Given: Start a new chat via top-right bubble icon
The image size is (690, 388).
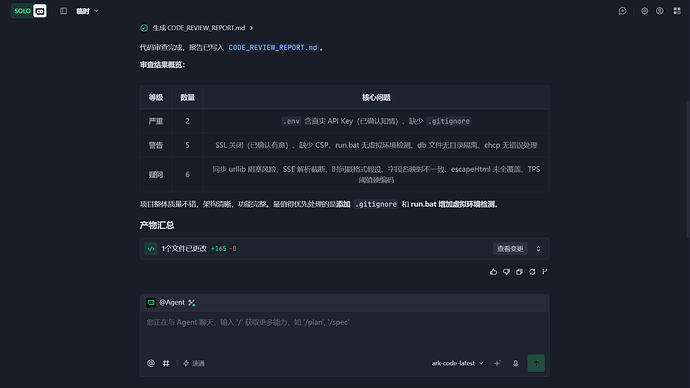Looking at the screenshot, I should coord(622,11).
